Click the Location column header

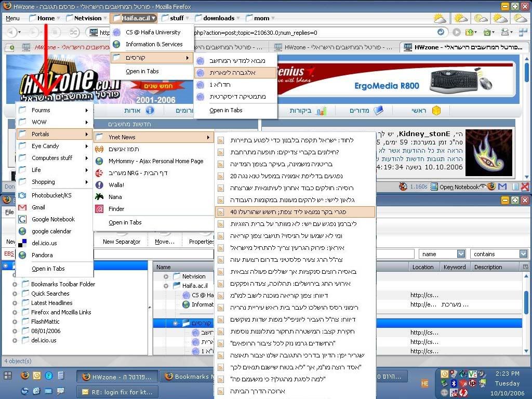click(x=423, y=267)
